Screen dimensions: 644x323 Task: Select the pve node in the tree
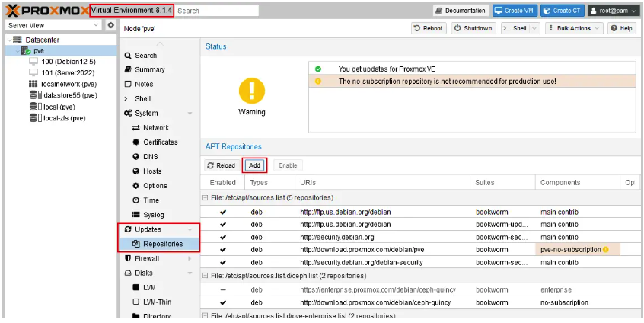click(39, 50)
